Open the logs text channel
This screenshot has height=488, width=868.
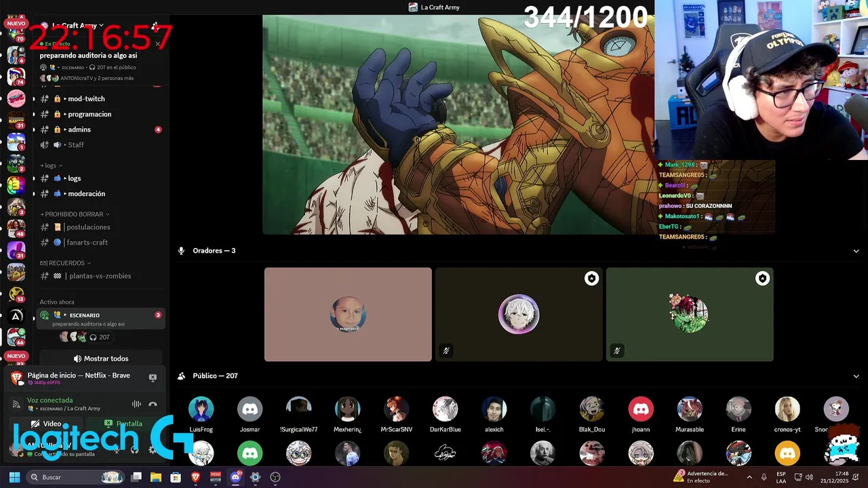(x=75, y=178)
